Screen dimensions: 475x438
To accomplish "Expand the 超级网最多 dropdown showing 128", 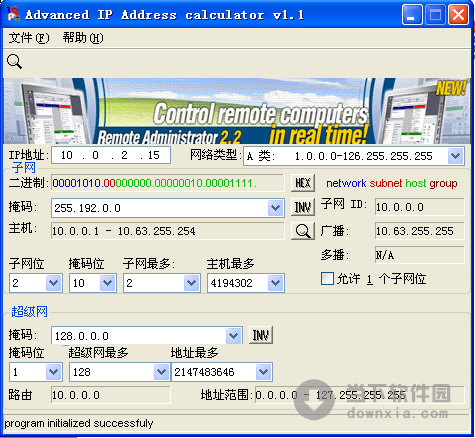I will 161,372.
